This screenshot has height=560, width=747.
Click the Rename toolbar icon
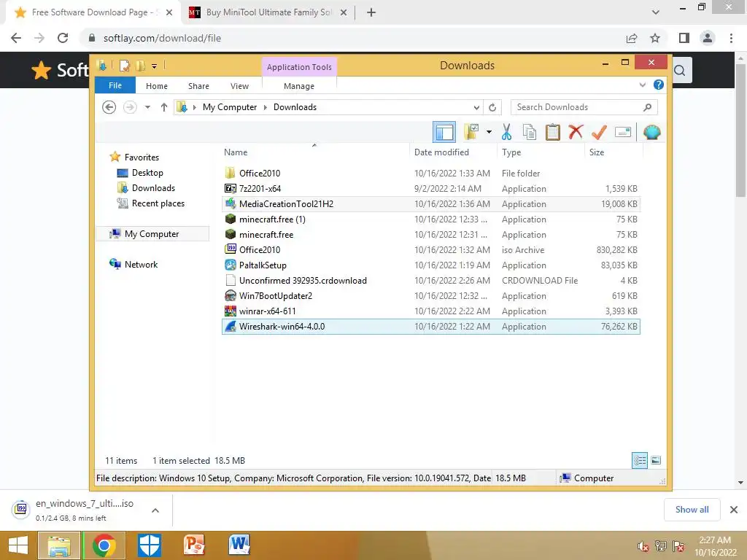623,132
